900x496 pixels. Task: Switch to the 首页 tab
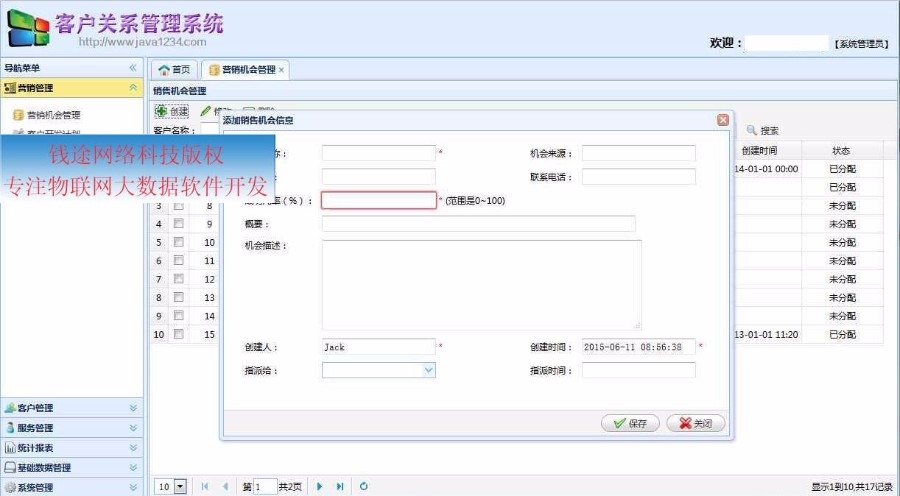tap(174, 69)
